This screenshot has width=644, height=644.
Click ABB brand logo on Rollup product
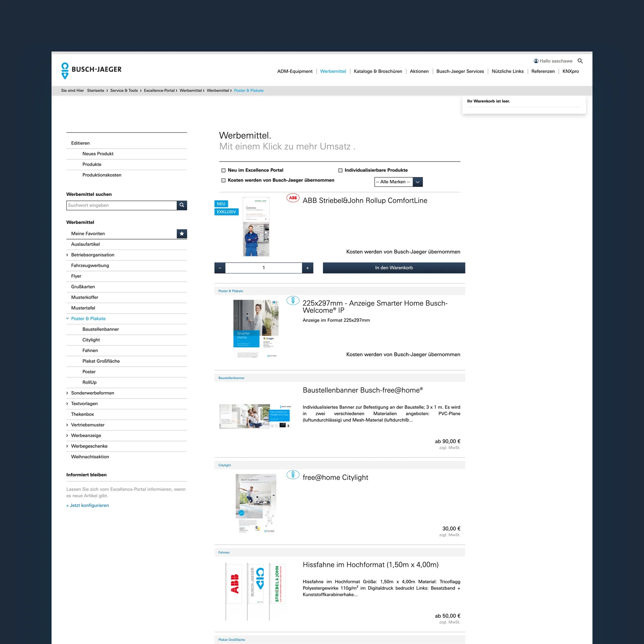click(x=293, y=198)
